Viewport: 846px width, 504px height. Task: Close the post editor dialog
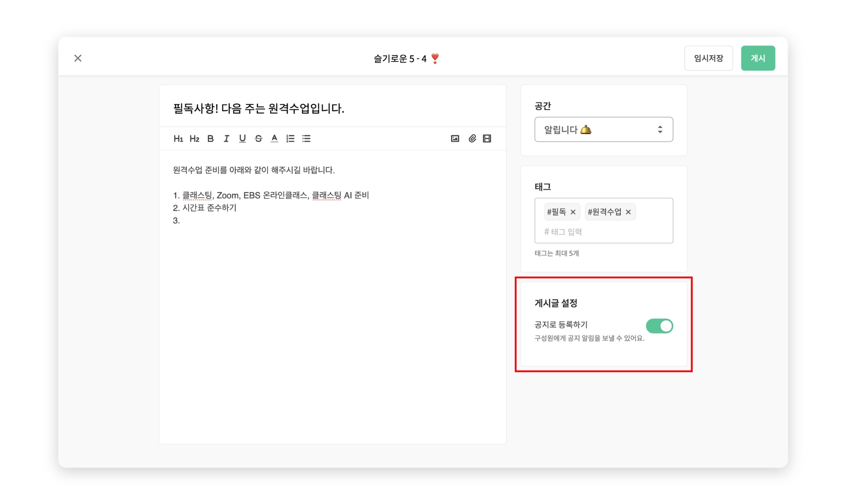pyautogui.click(x=78, y=58)
